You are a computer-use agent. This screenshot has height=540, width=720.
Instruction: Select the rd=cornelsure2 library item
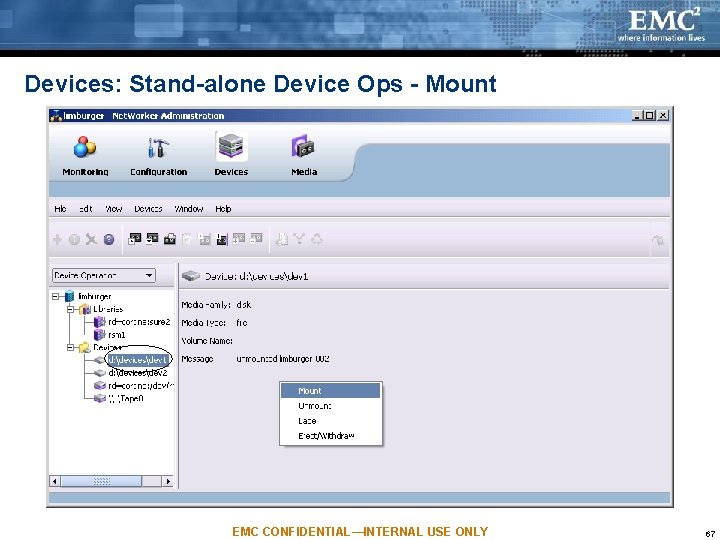[x=139, y=322]
